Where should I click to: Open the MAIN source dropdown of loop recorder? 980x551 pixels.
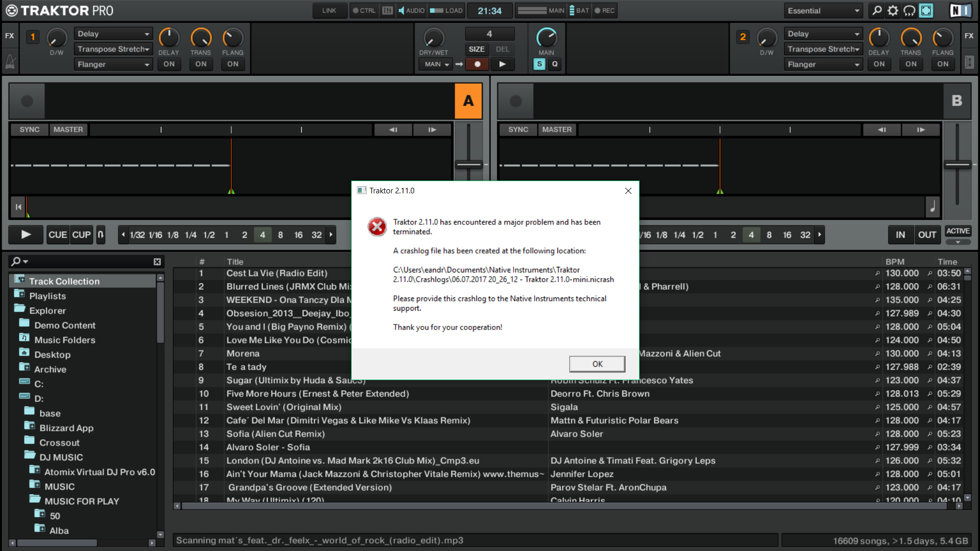coord(436,64)
